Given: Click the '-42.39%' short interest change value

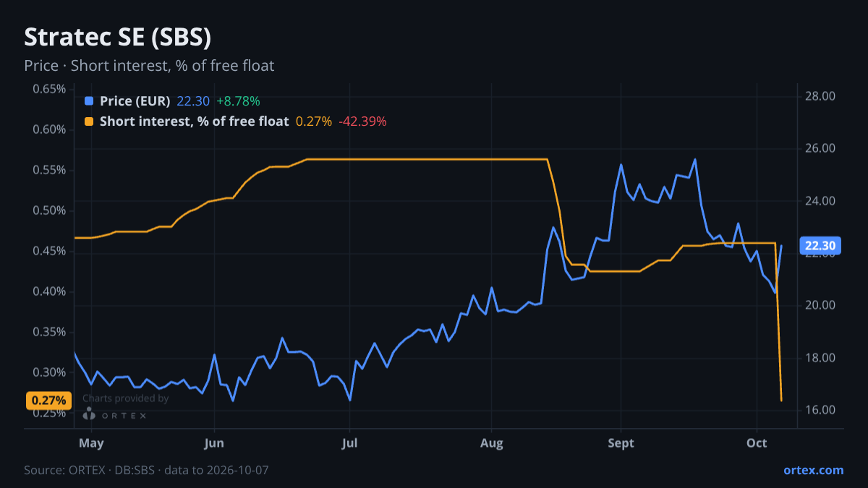Looking at the screenshot, I should coord(362,121).
